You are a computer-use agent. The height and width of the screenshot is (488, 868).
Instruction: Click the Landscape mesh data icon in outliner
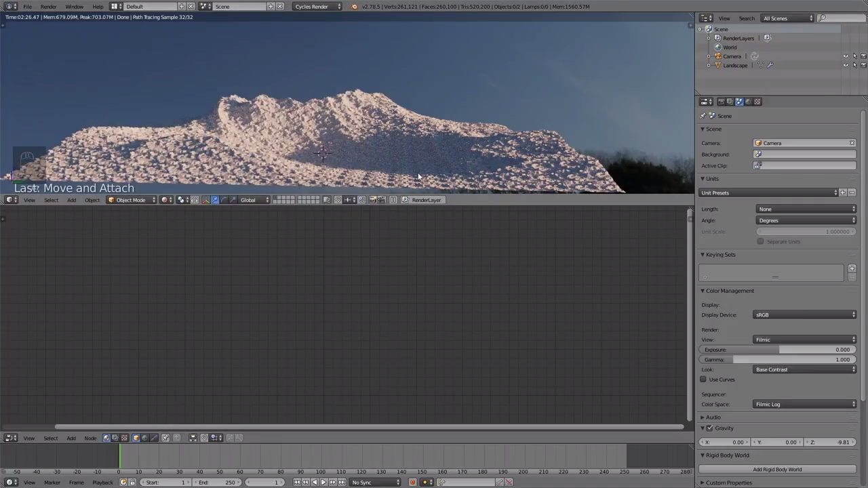[760, 65]
